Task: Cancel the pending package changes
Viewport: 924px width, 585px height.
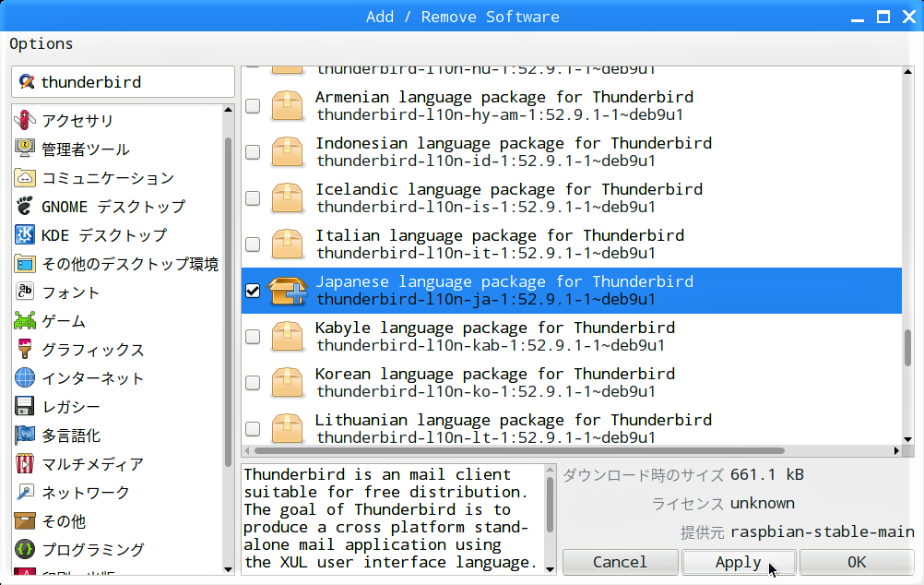Action: pyautogui.click(x=620, y=562)
